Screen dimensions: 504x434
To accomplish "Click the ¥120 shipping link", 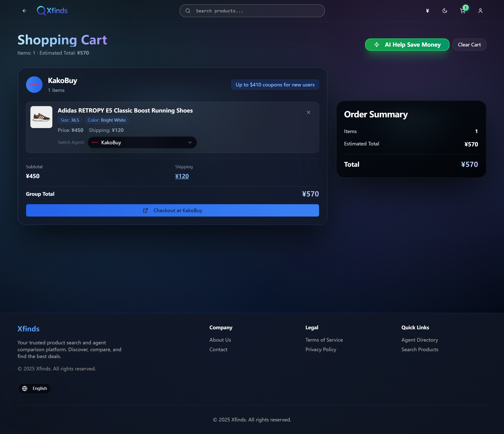I will click(182, 176).
